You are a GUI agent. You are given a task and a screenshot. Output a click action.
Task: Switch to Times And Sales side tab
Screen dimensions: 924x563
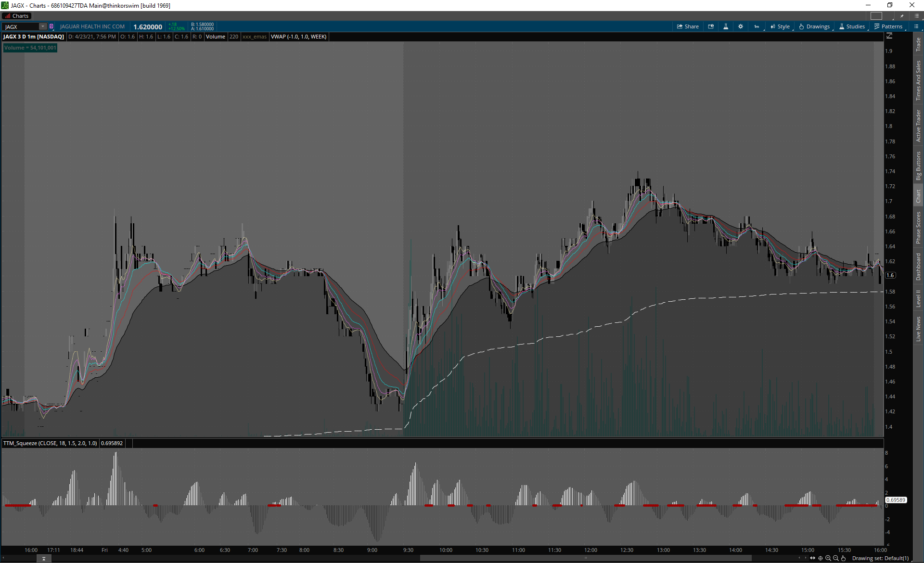click(x=918, y=80)
